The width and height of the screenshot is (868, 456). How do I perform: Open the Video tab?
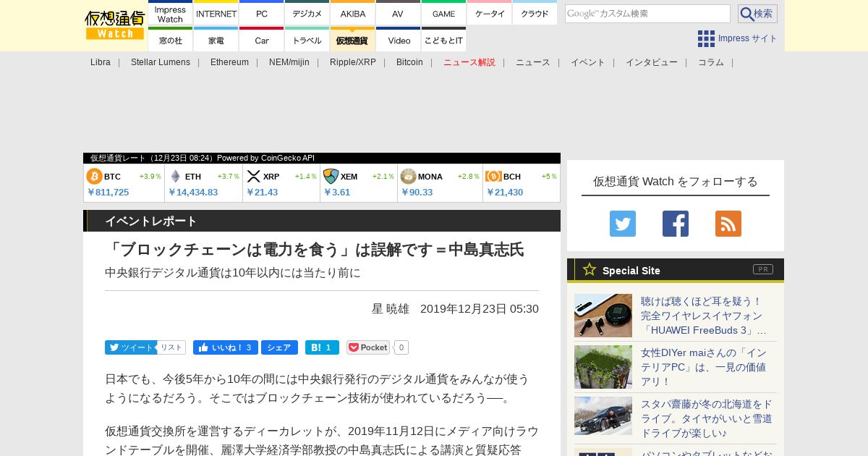tap(398, 41)
